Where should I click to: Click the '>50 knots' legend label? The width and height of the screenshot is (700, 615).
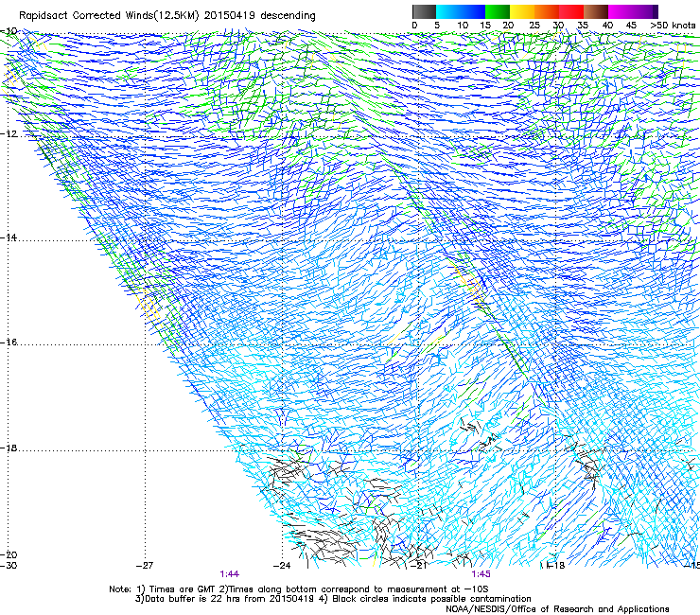pos(673,26)
